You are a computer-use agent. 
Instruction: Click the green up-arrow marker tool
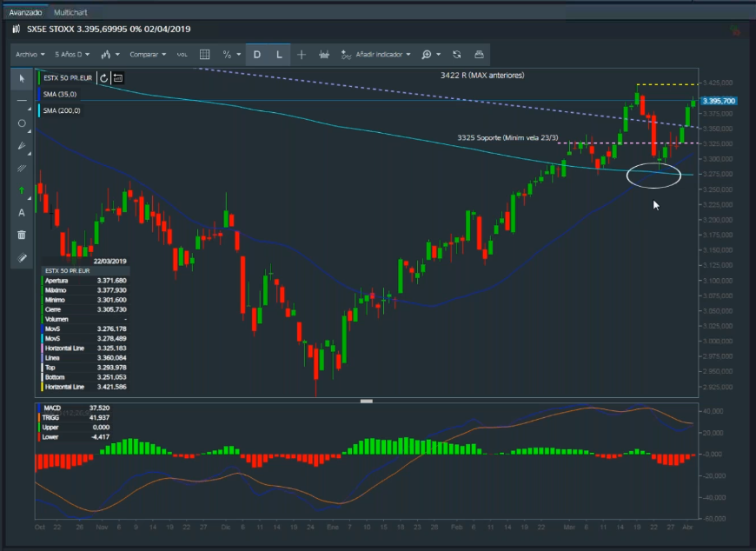coord(22,190)
